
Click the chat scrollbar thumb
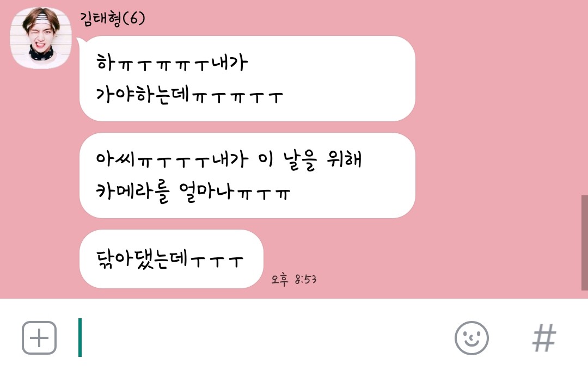pyautogui.click(x=585, y=243)
